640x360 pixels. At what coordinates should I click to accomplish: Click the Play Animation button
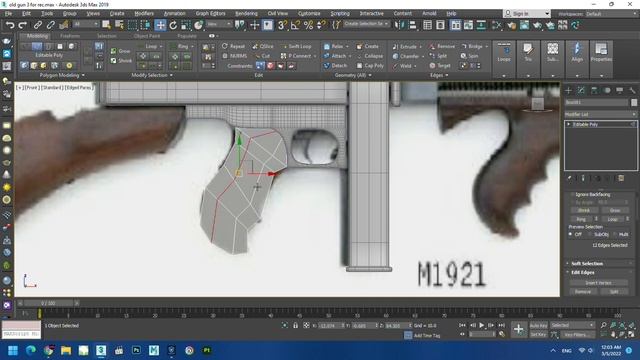click(482, 325)
